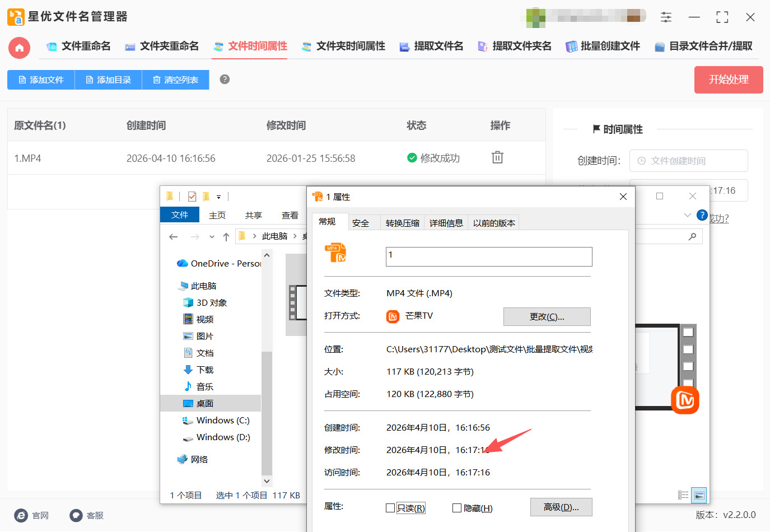Open the Explorer 查看 ribbon tab

click(290, 215)
